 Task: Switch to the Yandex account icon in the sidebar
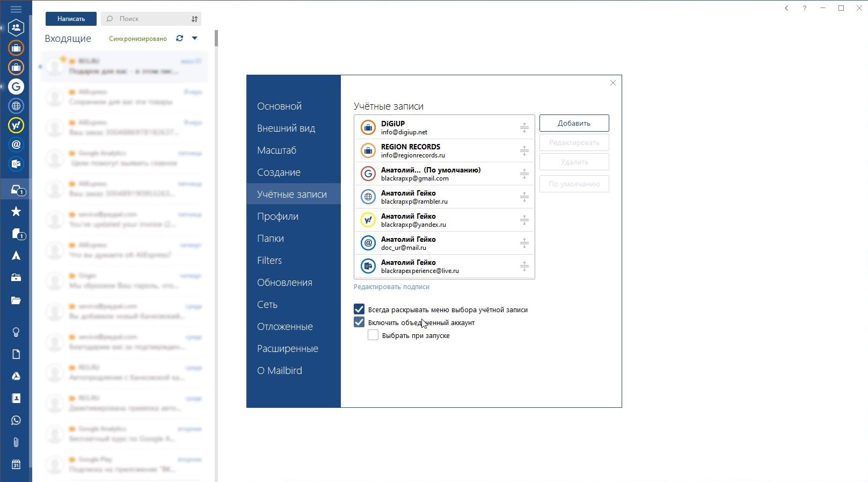[16, 125]
